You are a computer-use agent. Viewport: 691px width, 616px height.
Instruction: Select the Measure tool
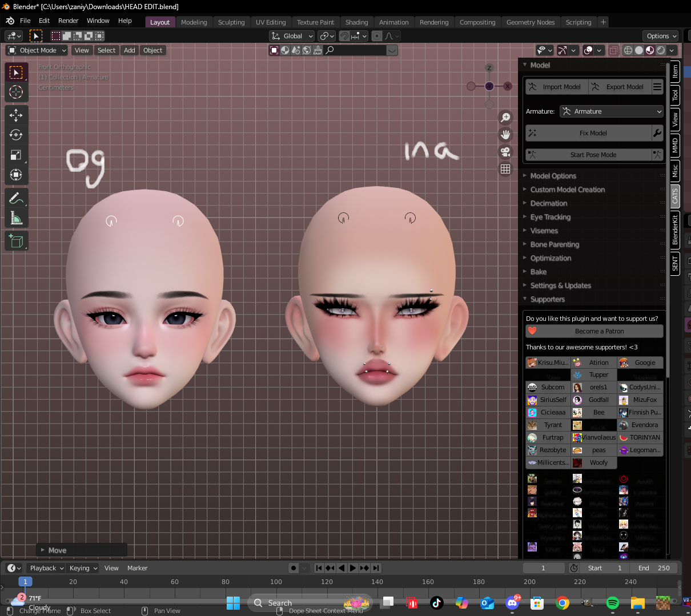point(16,218)
